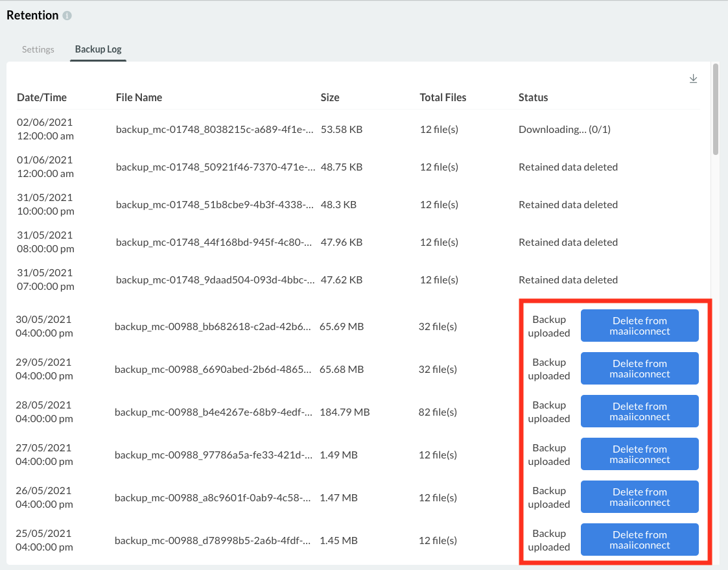Click the Status column header

pos(533,97)
